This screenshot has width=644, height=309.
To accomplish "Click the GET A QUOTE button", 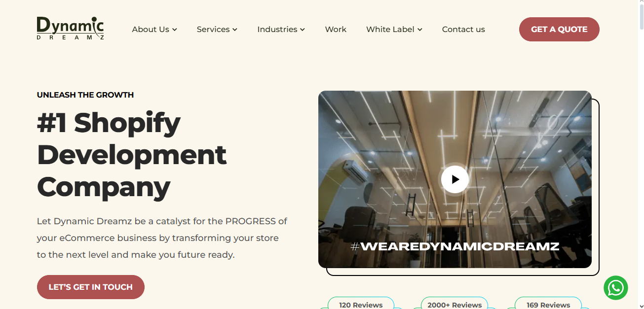I will pos(559,29).
